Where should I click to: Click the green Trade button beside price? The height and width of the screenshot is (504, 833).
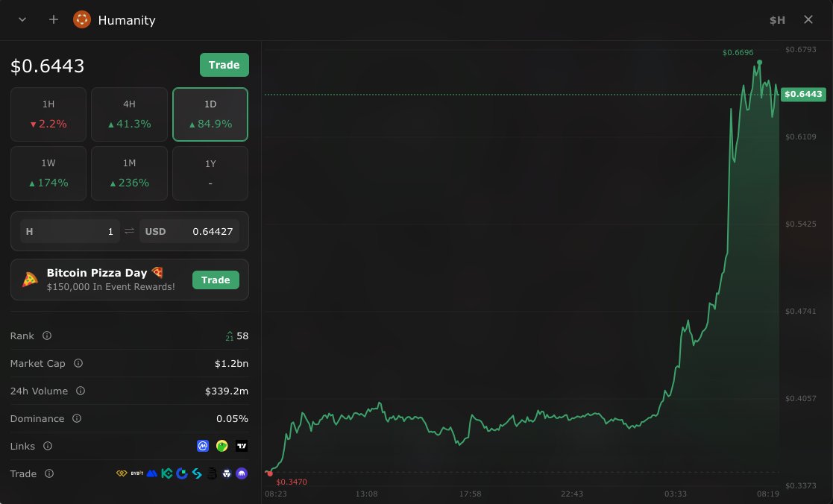[224, 65]
